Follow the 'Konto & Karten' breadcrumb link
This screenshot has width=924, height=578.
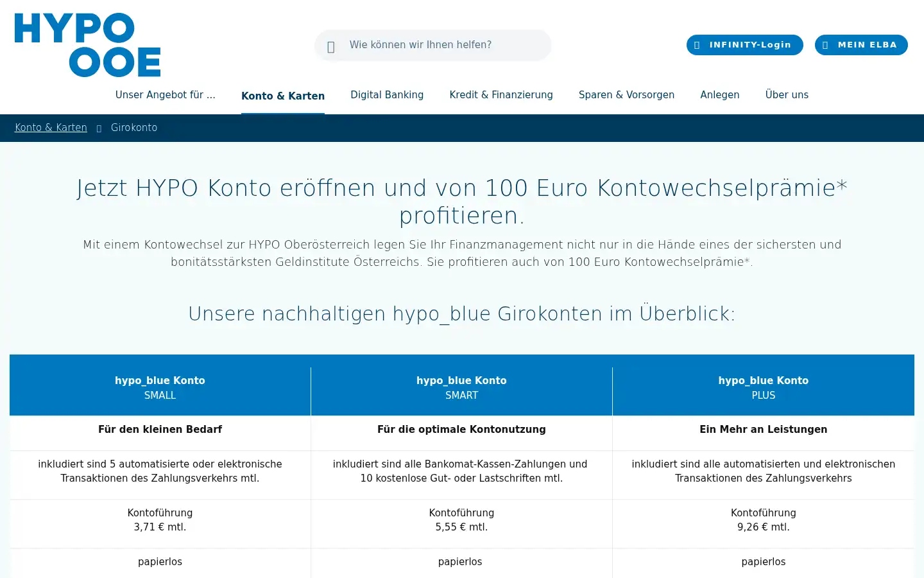tap(51, 128)
